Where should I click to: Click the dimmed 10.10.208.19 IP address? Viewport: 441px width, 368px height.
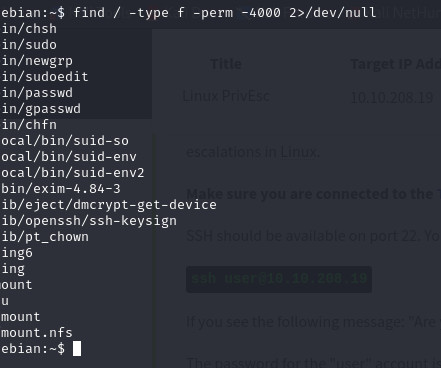392,98
